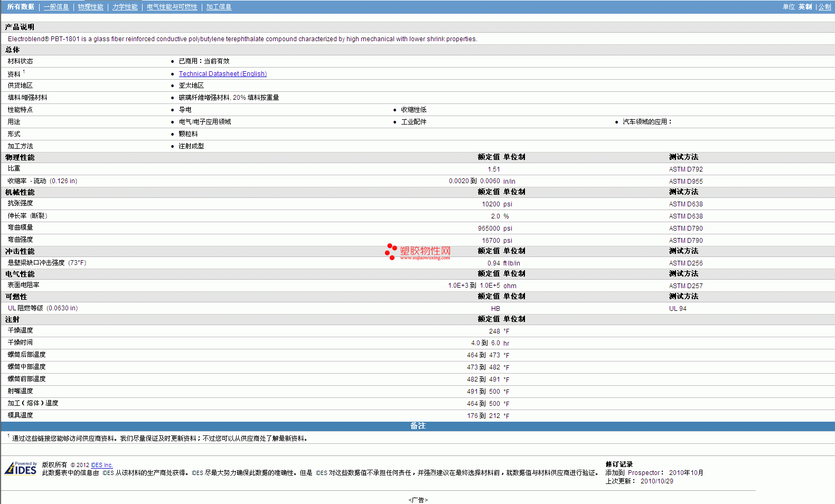Click the 导电 feature text
835x504 pixels.
[x=185, y=110]
